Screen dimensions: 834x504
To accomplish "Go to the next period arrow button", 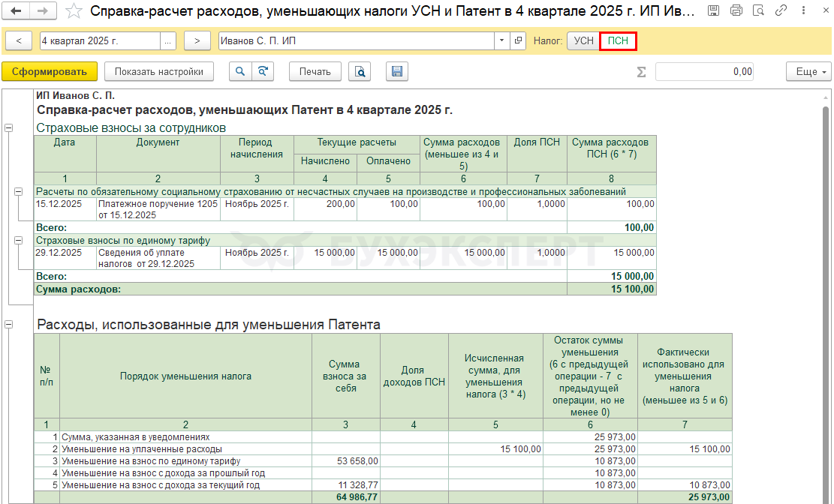I will [x=197, y=40].
